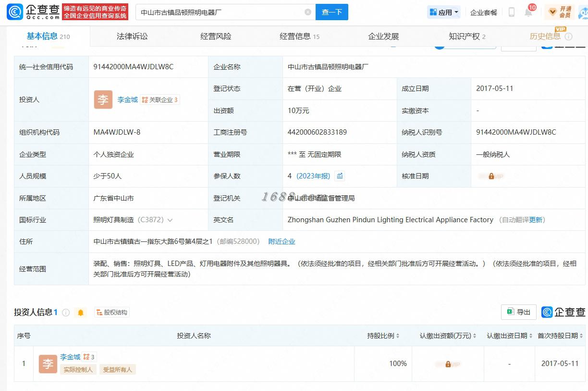
Task: Clear the search box with the X icon
Action: click(x=308, y=12)
